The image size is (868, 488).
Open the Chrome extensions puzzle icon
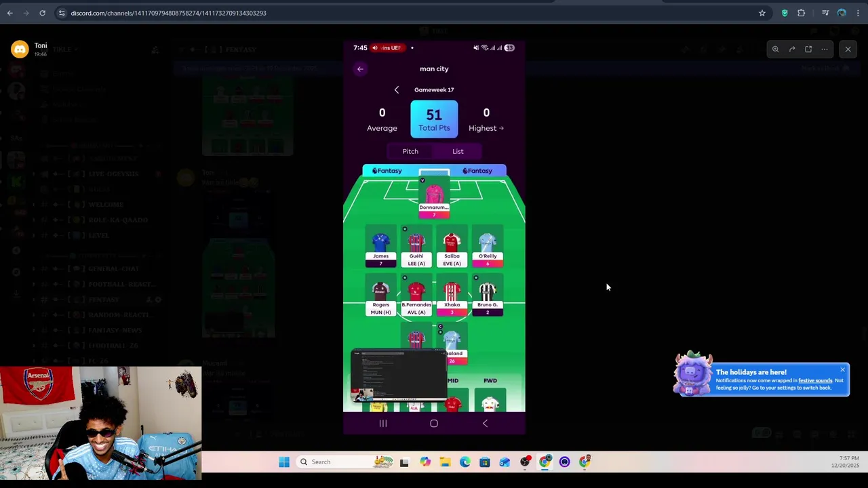[802, 13]
